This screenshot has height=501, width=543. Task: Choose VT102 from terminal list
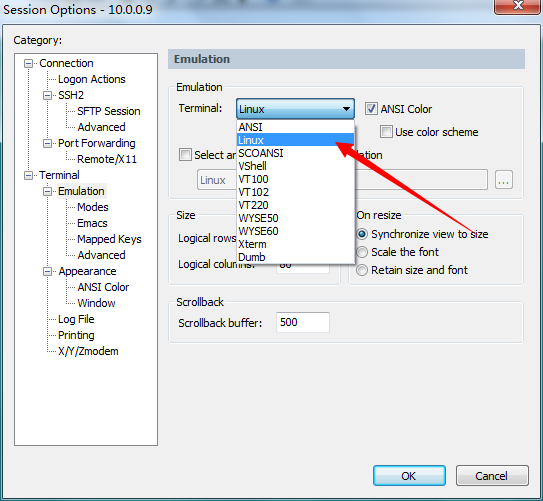(x=295, y=192)
